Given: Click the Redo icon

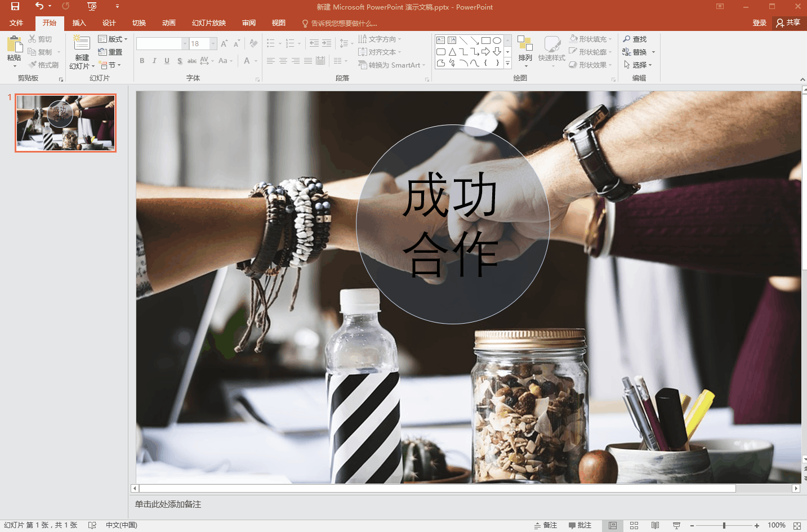Looking at the screenshot, I should [x=66, y=7].
